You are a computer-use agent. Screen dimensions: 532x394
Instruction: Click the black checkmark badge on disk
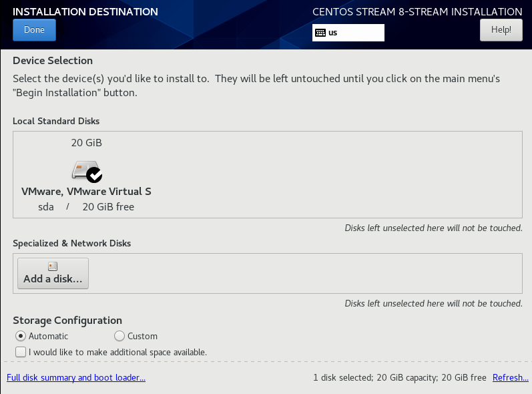point(94,175)
